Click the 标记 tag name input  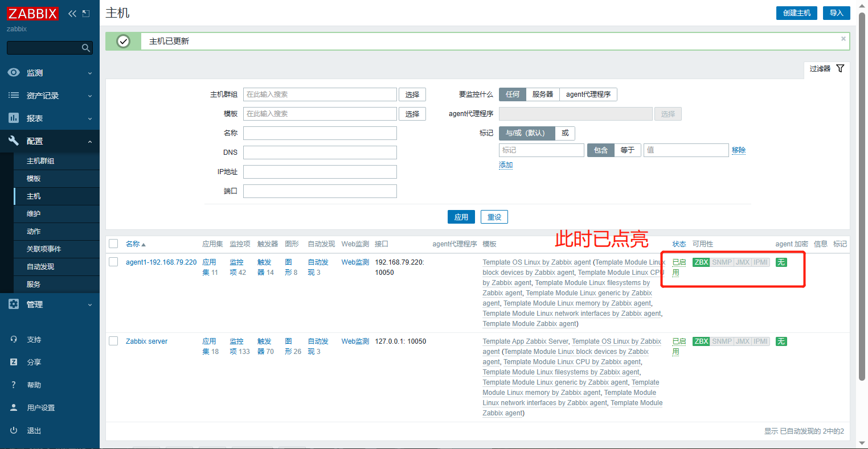click(x=542, y=150)
